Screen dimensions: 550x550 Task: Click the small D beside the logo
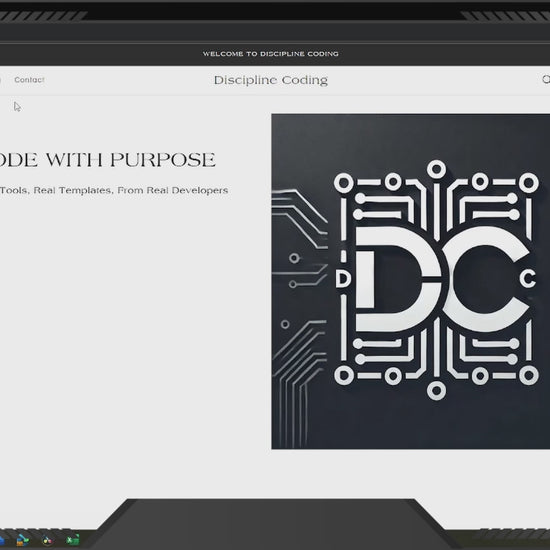pyautogui.click(x=342, y=279)
